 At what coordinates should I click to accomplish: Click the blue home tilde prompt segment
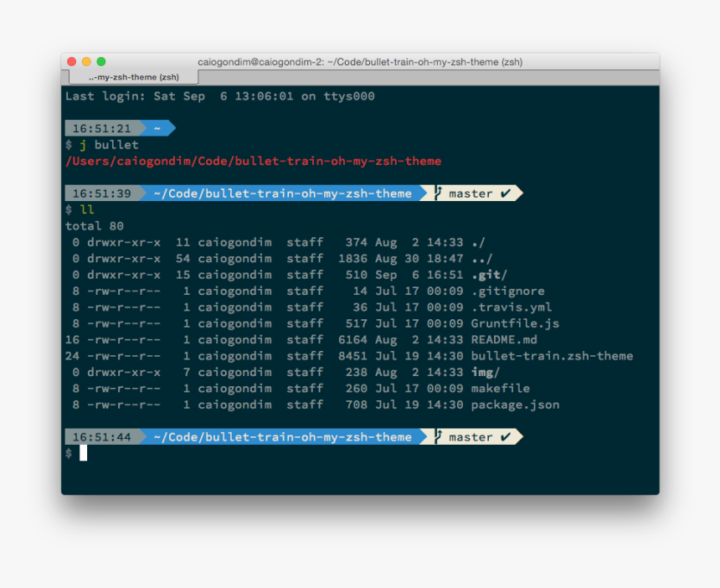(157, 128)
